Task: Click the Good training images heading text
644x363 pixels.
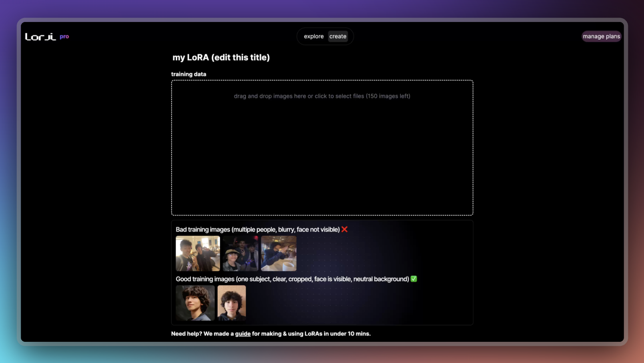Action: coord(292,279)
